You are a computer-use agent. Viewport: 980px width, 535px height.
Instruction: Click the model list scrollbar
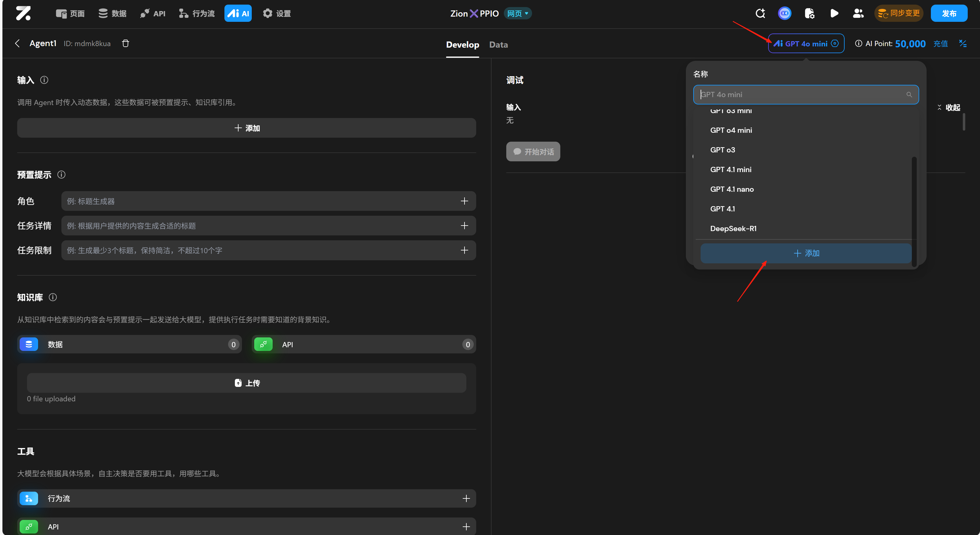[x=914, y=211]
